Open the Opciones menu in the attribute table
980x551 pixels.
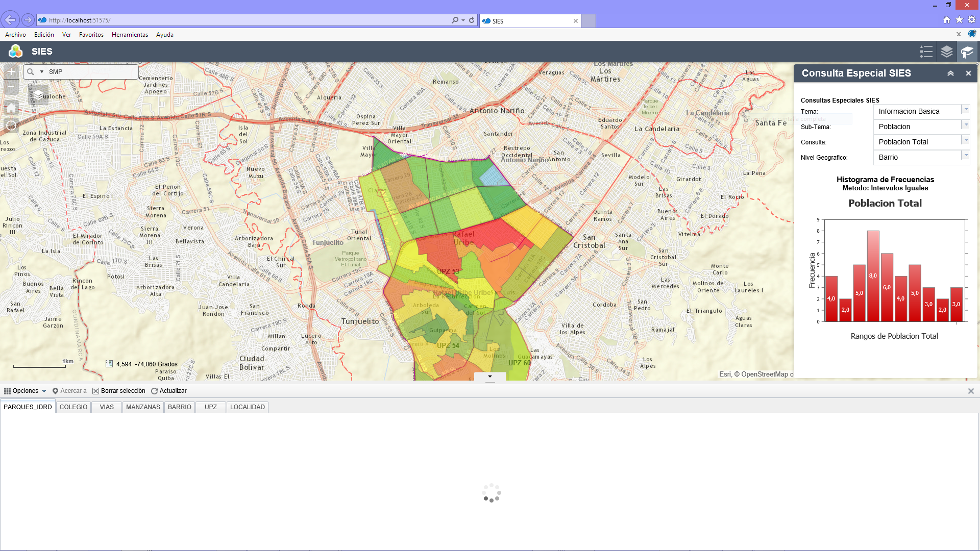coord(26,391)
